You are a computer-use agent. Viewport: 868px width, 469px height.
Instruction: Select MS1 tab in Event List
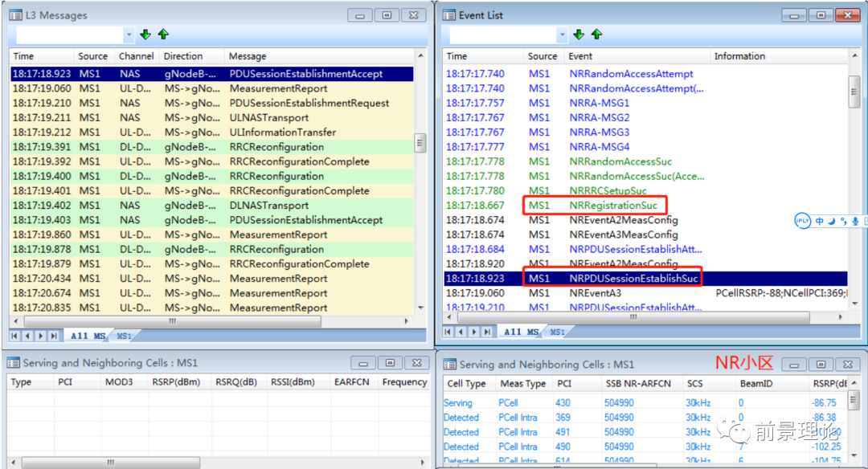point(558,332)
